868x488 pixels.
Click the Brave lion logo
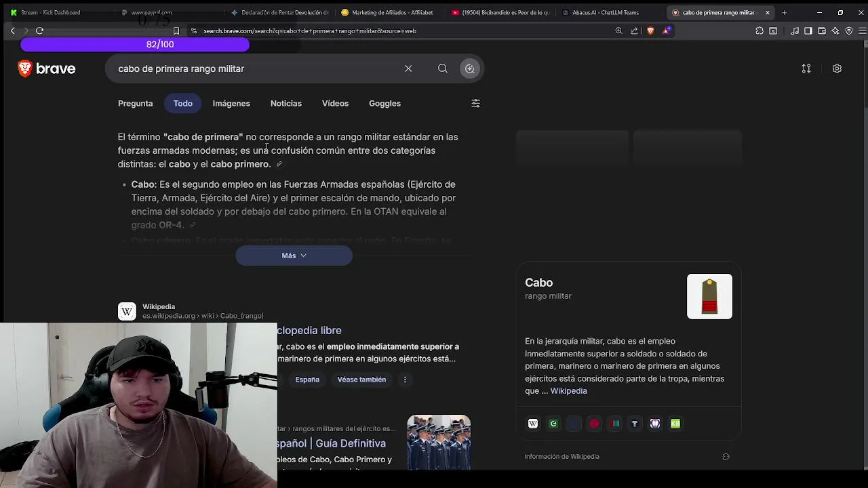click(x=25, y=68)
